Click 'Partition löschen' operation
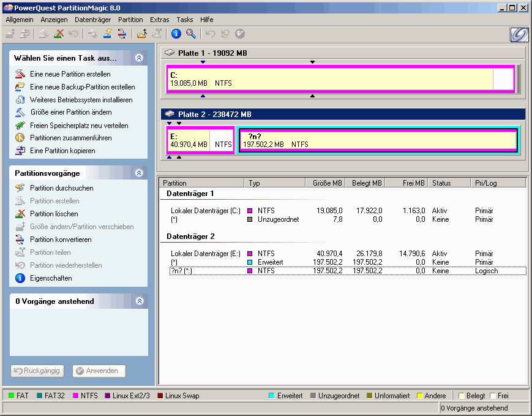 click(x=54, y=214)
